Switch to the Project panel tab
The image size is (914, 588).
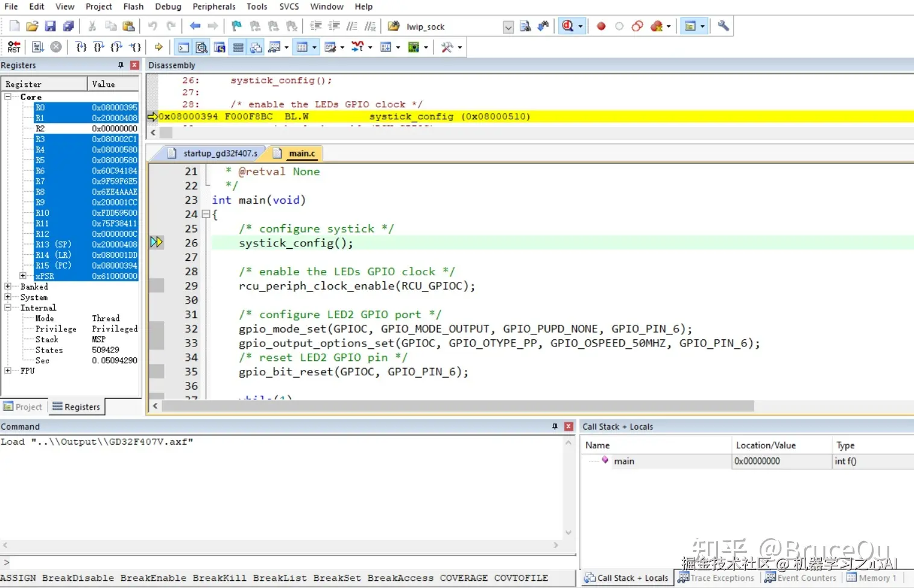[23, 407]
